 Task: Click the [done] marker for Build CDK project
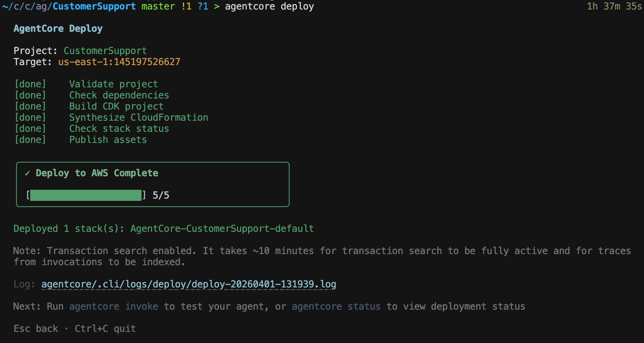(x=30, y=106)
